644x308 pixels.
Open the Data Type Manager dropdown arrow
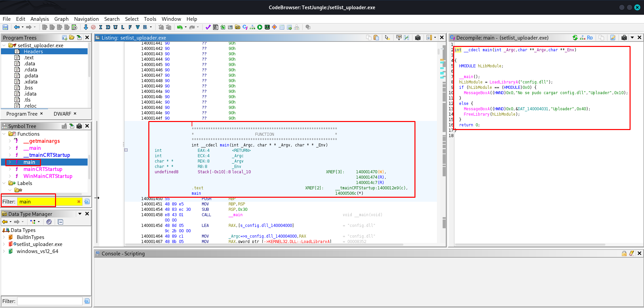coord(80,214)
